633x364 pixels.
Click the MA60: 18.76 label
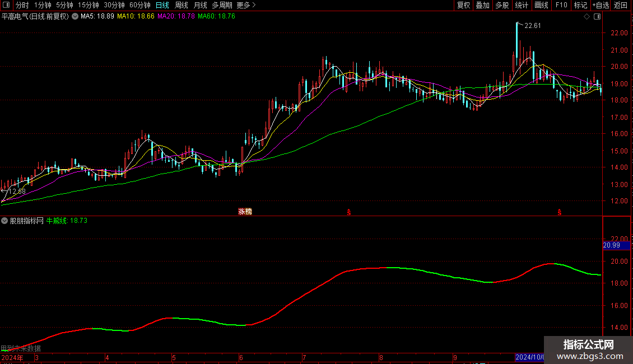(216, 17)
